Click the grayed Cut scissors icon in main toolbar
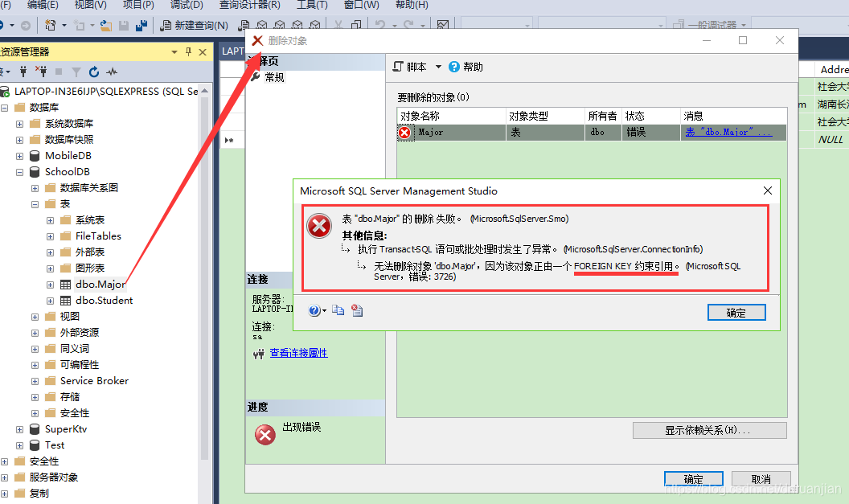 coord(338,26)
